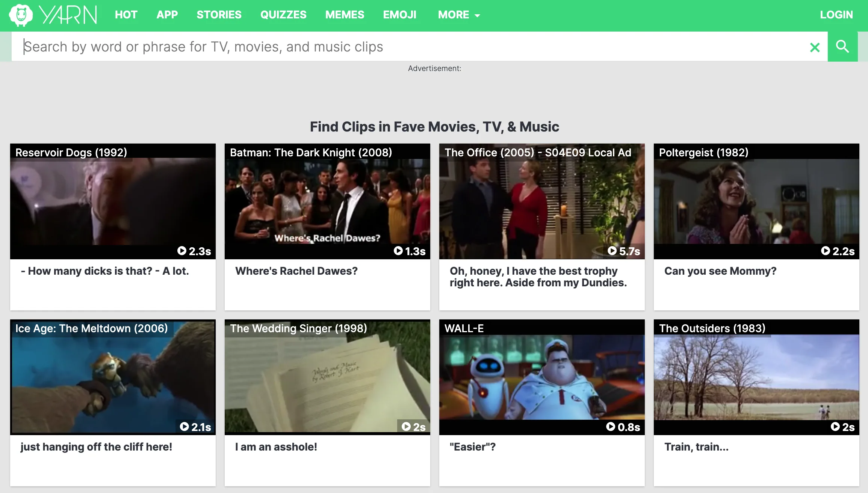Open The Office Local Ad clip thumbnail
Screen dimensions: 868x493
542,201
